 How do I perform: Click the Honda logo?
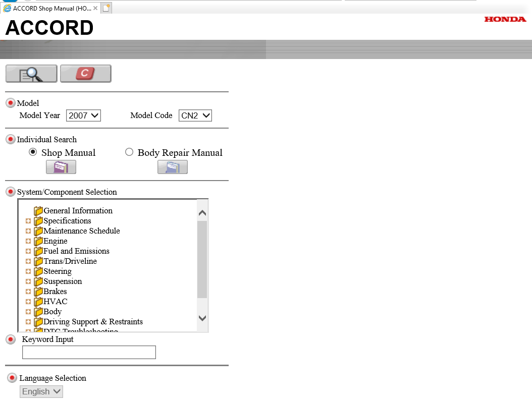[505, 19]
